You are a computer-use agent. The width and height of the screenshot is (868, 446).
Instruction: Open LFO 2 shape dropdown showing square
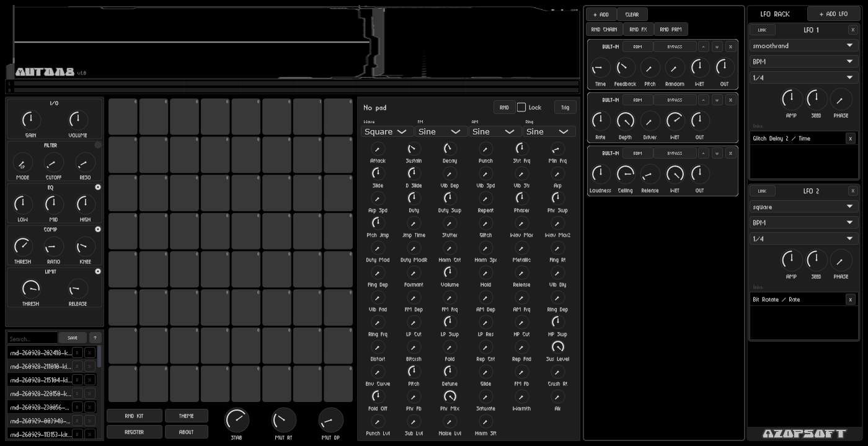pyautogui.click(x=804, y=207)
